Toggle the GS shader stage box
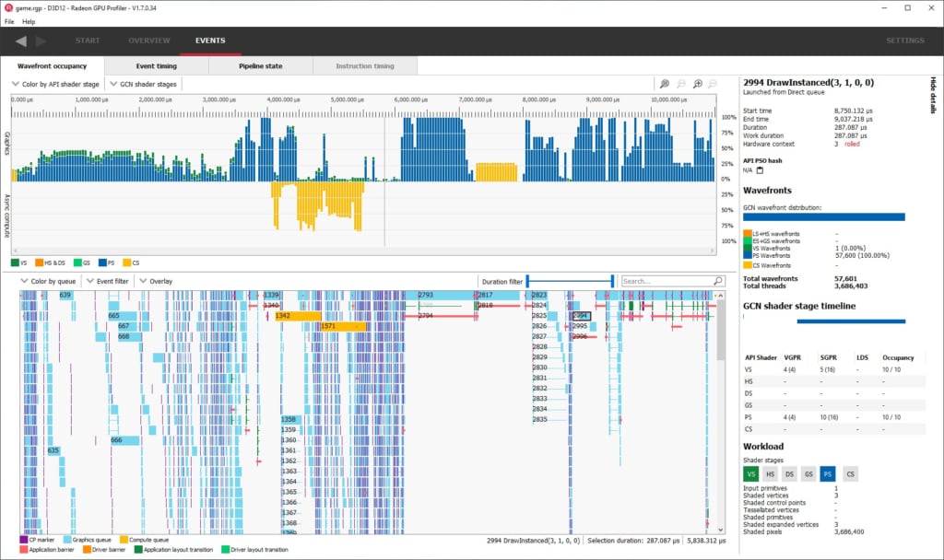944x560 pixels. click(x=808, y=473)
